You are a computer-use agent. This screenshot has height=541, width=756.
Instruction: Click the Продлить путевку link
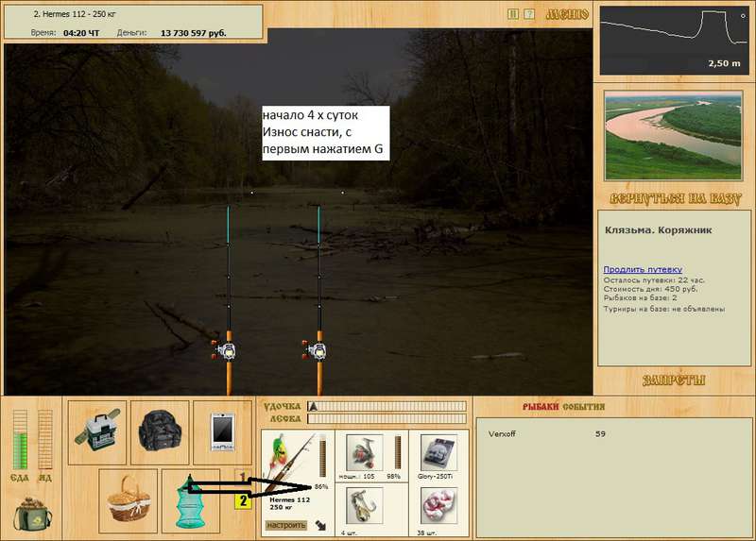[643, 269]
